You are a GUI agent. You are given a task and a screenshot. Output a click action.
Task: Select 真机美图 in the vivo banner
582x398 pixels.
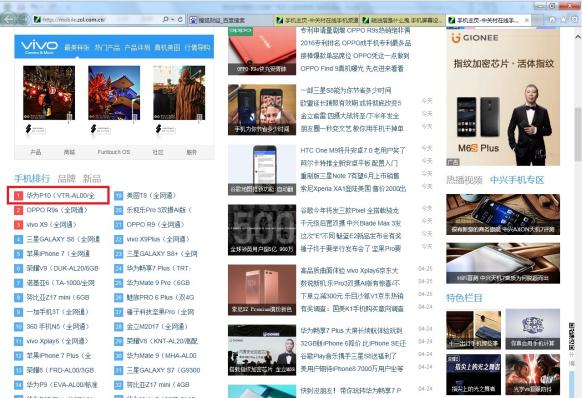(x=167, y=48)
